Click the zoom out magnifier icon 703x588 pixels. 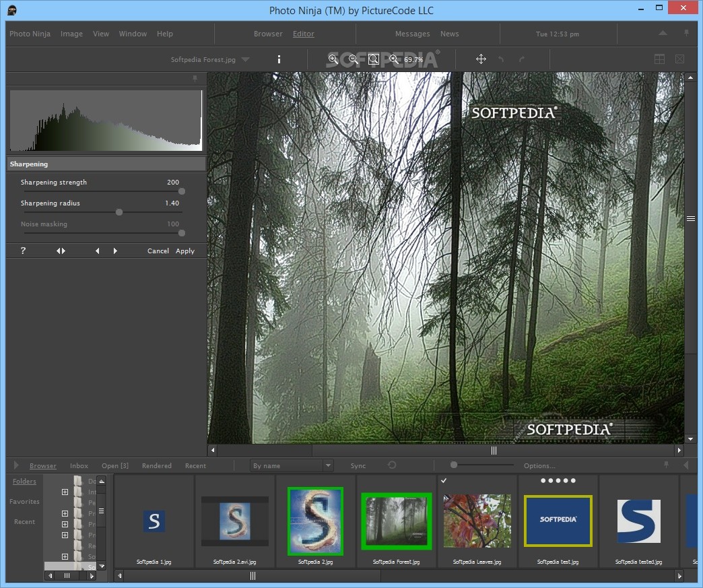click(353, 59)
